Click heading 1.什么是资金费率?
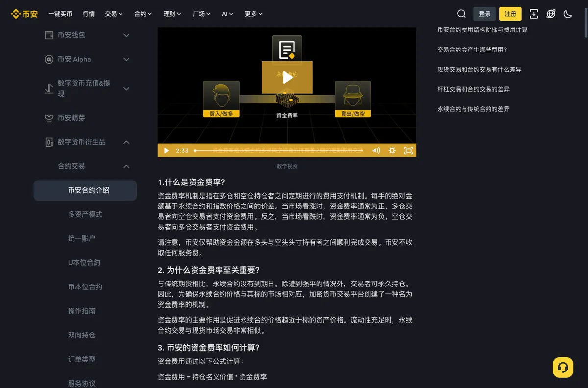 pyautogui.click(x=192, y=182)
